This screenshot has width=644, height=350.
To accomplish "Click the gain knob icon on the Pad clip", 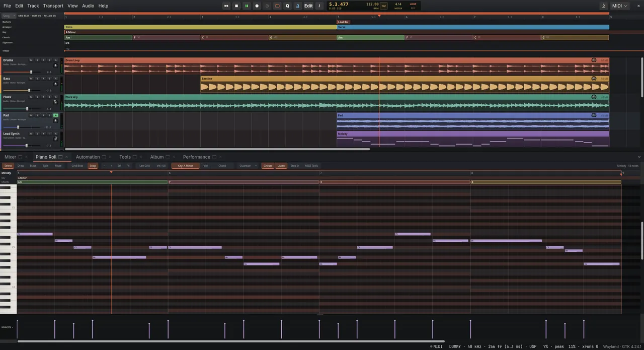I will click(594, 115).
